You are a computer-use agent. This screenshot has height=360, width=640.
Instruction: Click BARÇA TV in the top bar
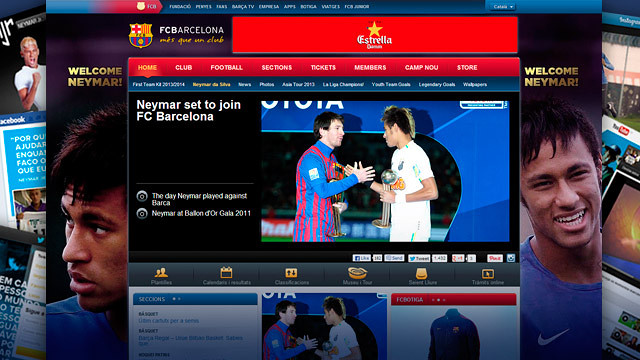pos(243,7)
